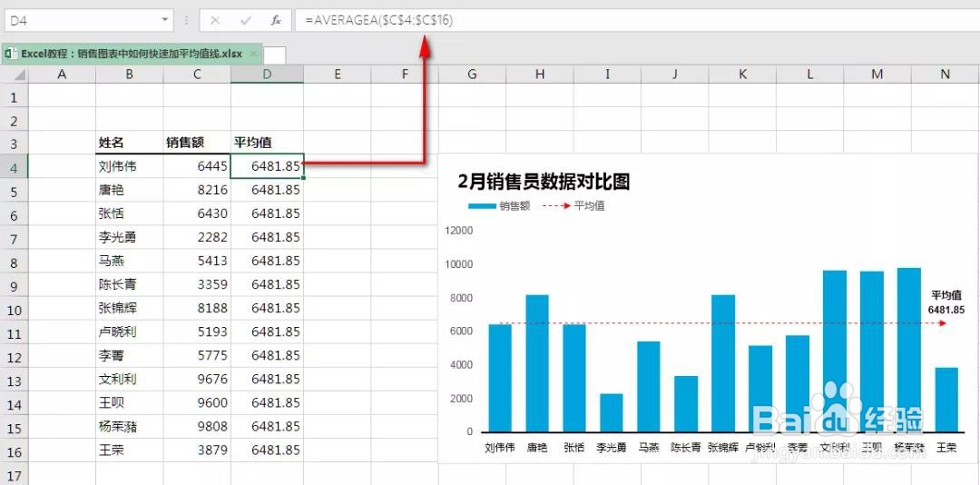Click the name cell 唐艳
Image resolution: width=980 pixels, height=485 pixels.
point(130,190)
